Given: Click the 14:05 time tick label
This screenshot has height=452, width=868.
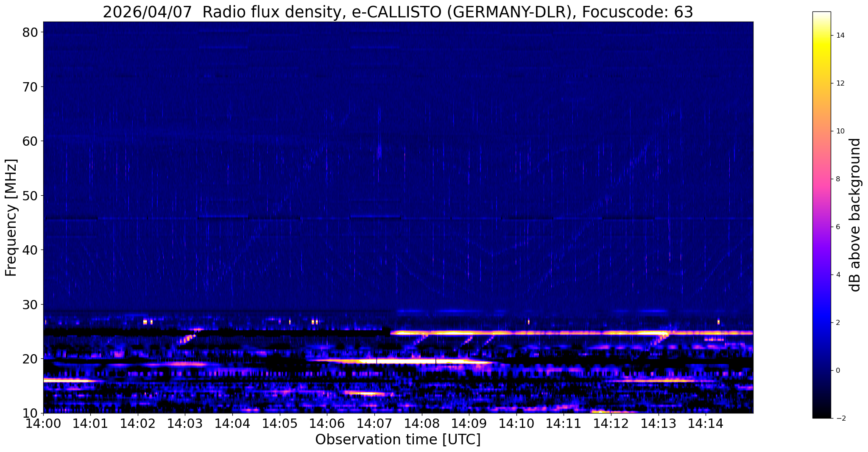Looking at the screenshot, I should [x=279, y=423].
